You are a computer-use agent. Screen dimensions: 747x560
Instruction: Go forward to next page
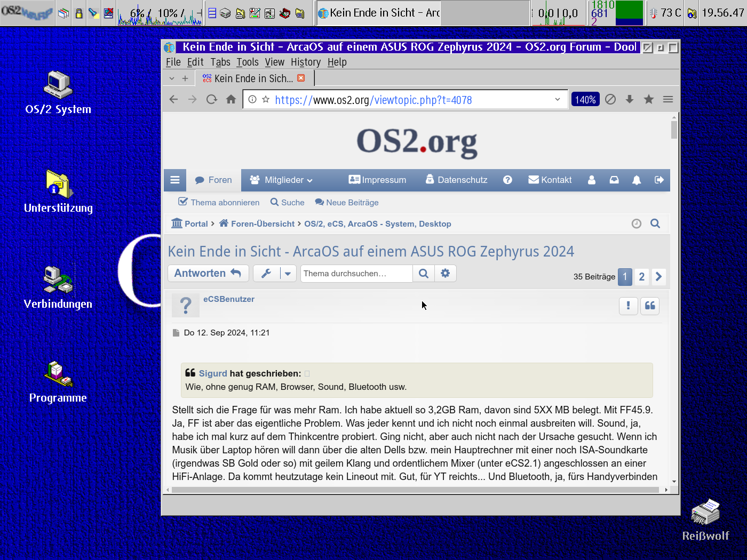pyautogui.click(x=193, y=99)
